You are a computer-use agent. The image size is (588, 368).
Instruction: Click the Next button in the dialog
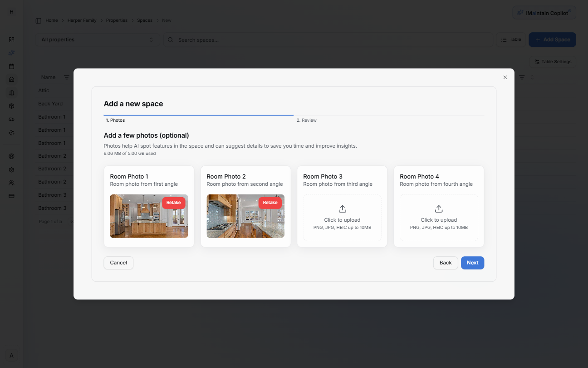[x=472, y=263]
